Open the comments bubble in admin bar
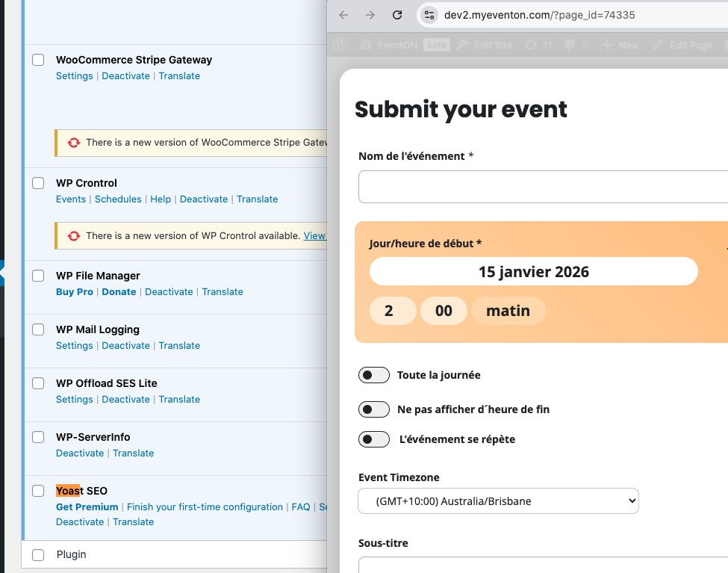 pos(571,45)
